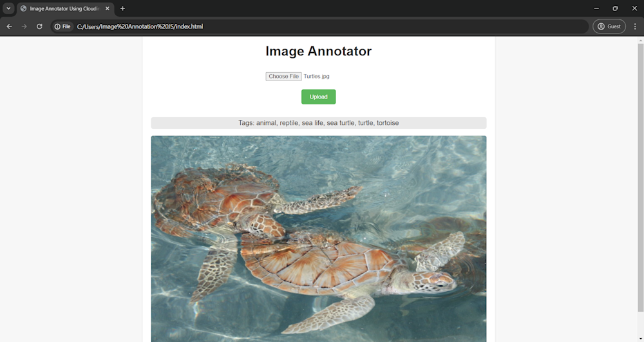The width and height of the screenshot is (644, 342).
Task: Click the Turtles.jpg file name label
Action: click(316, 77)
